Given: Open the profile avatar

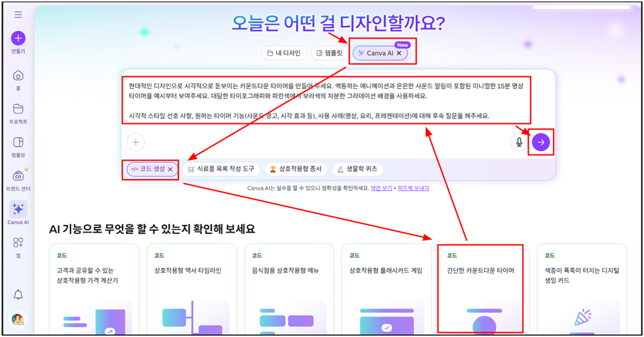Looking at the screenshot, I should 18,319.
